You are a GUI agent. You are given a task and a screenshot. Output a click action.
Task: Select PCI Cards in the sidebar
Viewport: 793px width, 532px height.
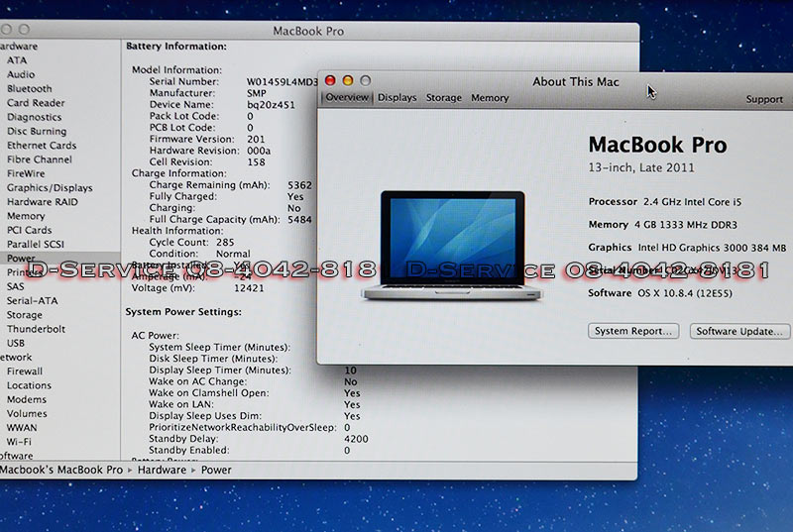[x=30, y=230]
